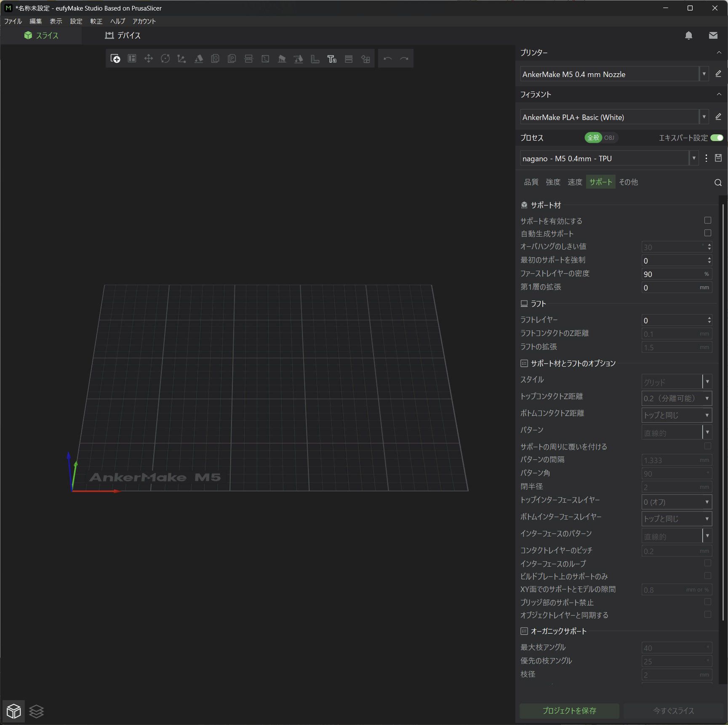The height and width of the screenshot is (725, 728).
Task: Click edit icon next to printer preset
Action: click(x=718, y=74)
